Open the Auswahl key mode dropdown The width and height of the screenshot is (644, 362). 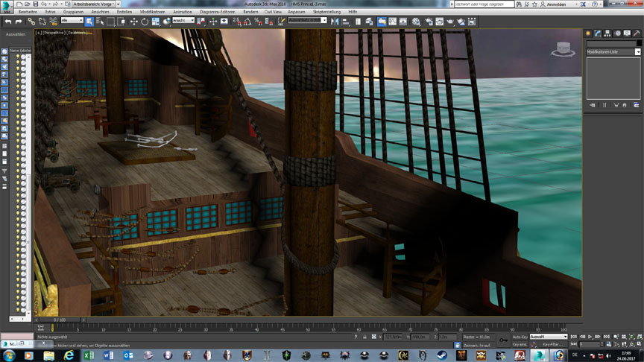(549, 337)
